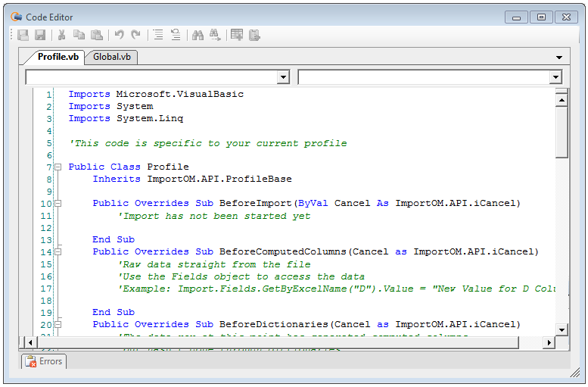Click line number 17 in the gutter
The image size is (588, 387).
[x=46, y=289]
